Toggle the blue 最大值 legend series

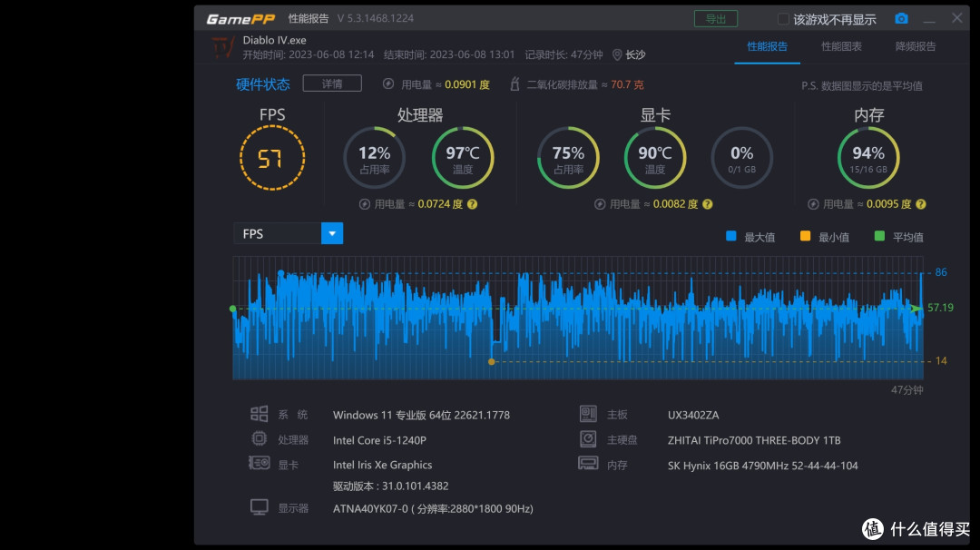point(731,237)
